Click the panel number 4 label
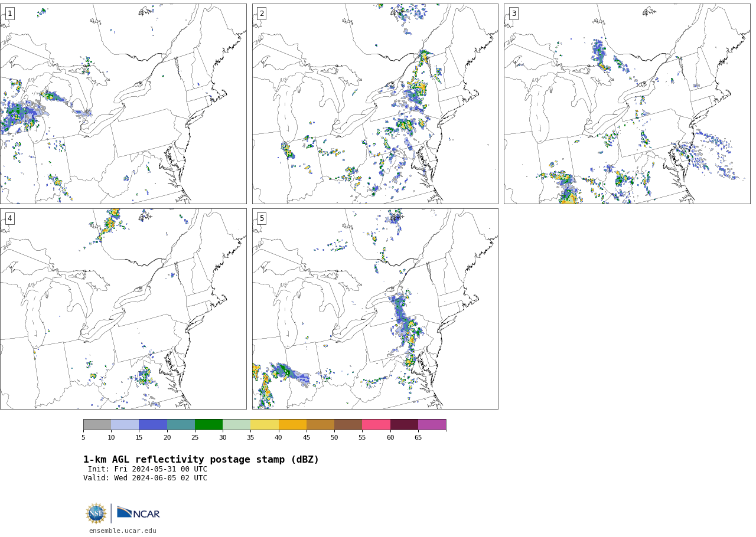Image resolution: width=756 pixels, height=537 pixels. 9,218
